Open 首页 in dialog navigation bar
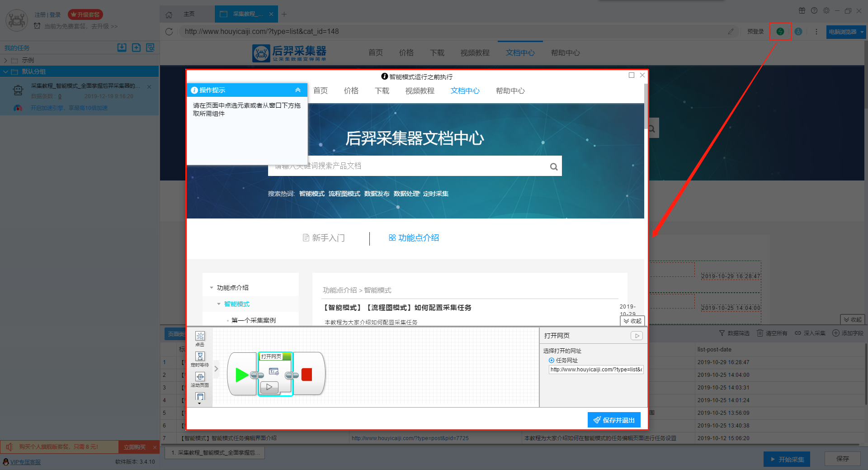 [321, 91]
